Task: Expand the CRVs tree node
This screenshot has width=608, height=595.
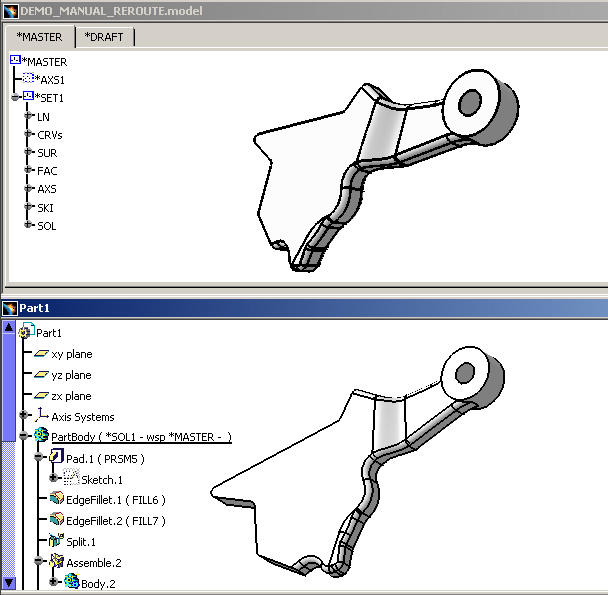Action: tap(28, 134)
